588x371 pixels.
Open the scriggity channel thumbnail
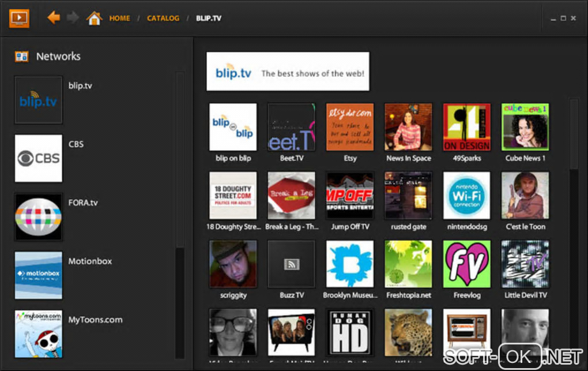[x=233, y=264]
